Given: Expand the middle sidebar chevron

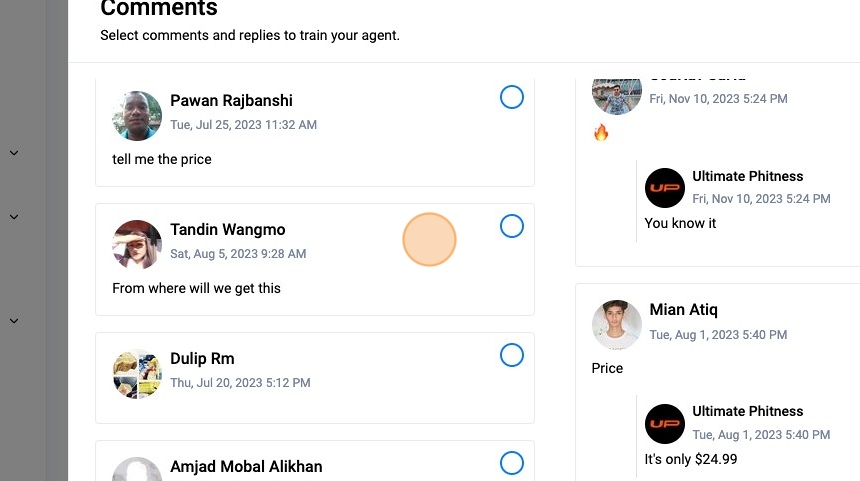Looking at the screenshot, I should coord(14,217).
